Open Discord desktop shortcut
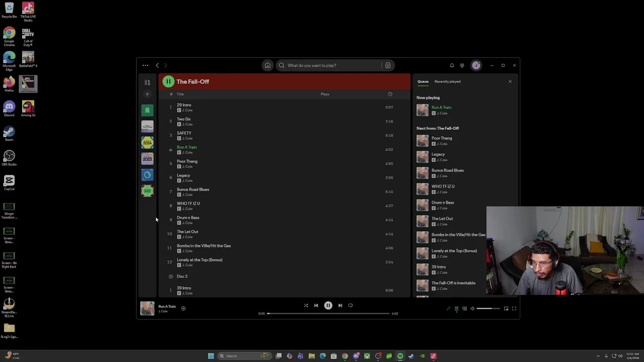The height and width of the screenshot is (362, 644). coord(9,109)
